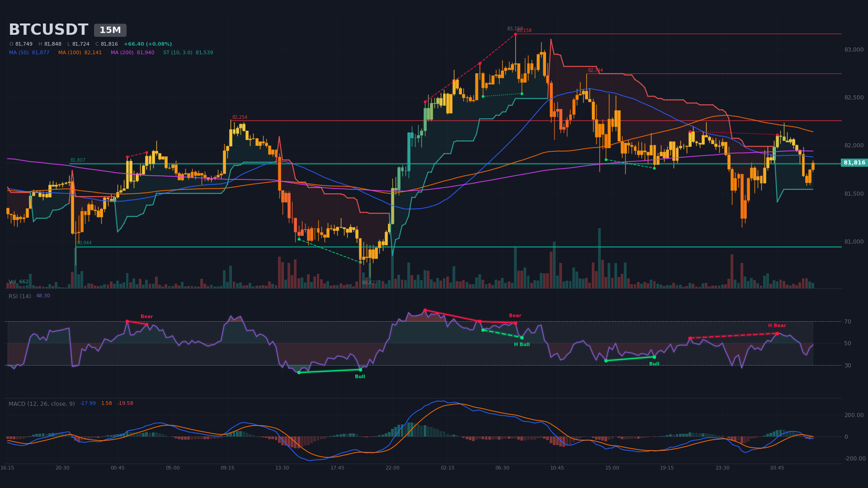Click the 22:00 time axis label
The height and width of the screenshot is (488, 868).
(x=392, y=468)
